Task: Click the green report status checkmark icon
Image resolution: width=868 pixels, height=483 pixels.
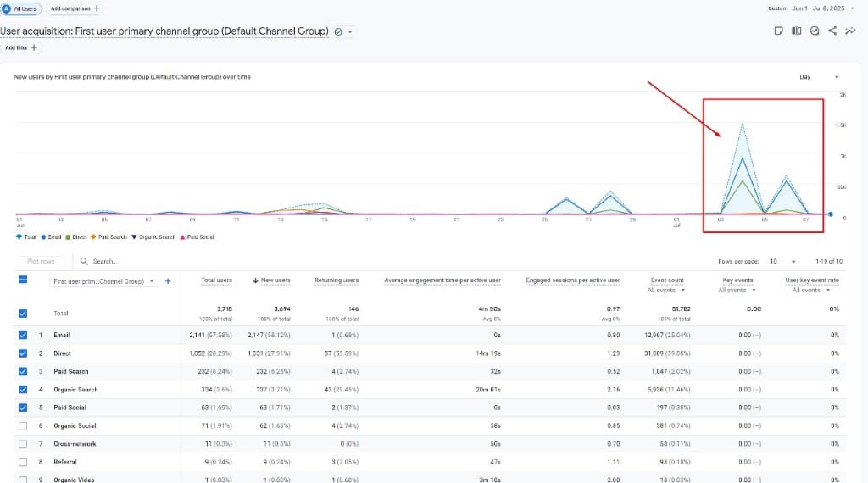Action: [x=338, y=31]
